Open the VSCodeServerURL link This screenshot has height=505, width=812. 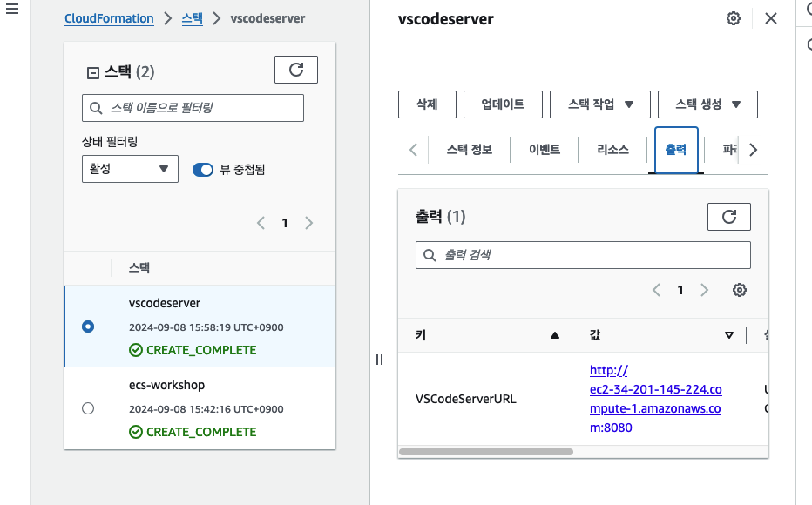pos(655,399)
